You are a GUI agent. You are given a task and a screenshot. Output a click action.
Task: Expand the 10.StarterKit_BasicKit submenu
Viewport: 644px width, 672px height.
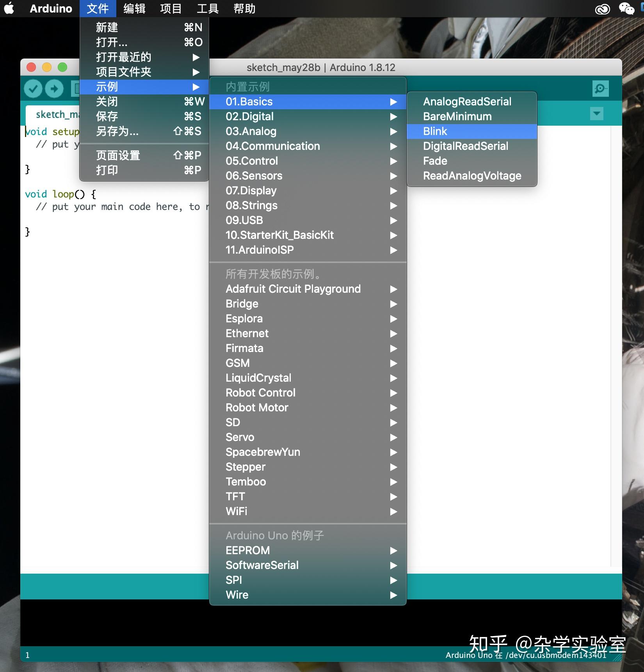[x=308, y=235]
